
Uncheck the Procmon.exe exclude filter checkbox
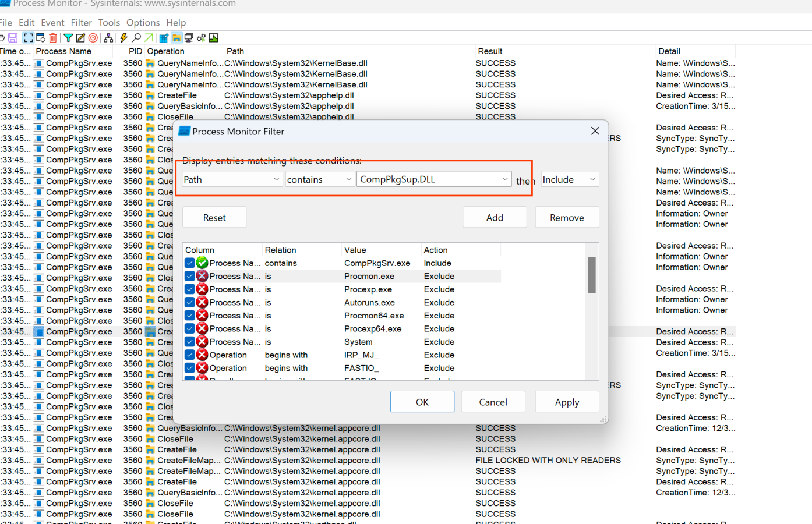pos(190,276)
